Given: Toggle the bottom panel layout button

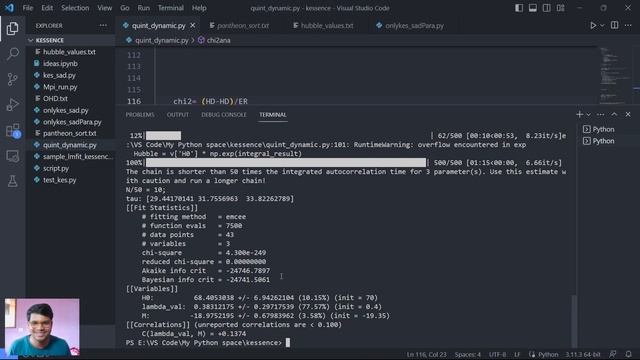Looking at the screenshot, I should pyautogui.click(x=533, y=8).
